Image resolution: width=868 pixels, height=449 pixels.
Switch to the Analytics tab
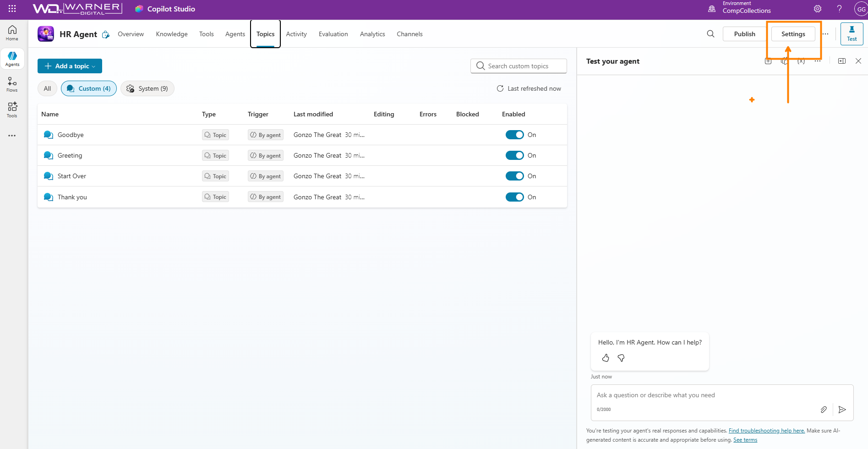click(372, 34)
